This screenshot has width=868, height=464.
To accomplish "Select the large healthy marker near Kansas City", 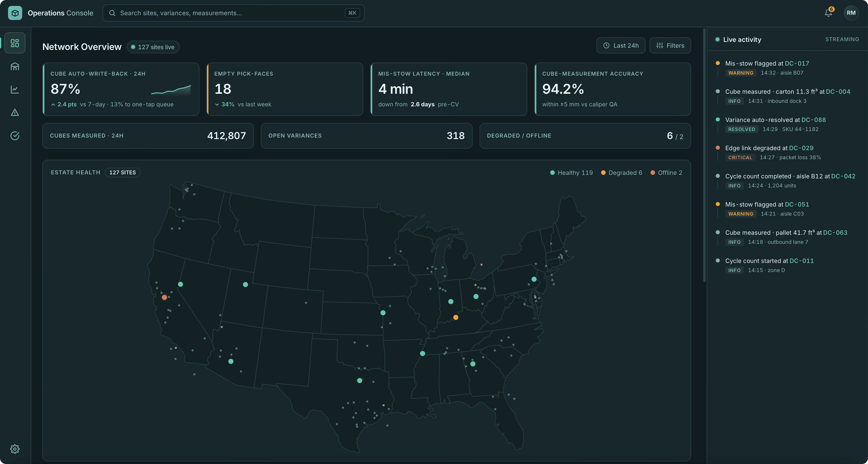I will [383, 313].
